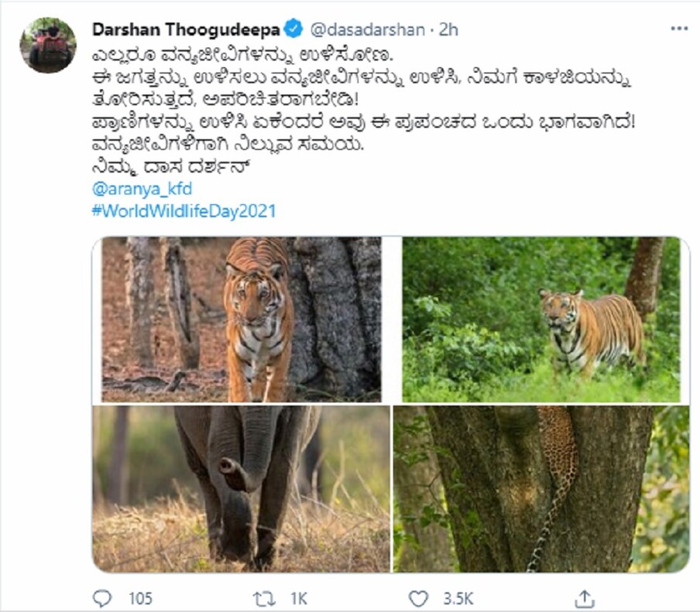Screen dimensions: 700x612
Task: Click the 3.5K likes count
Action: (458, 599)
